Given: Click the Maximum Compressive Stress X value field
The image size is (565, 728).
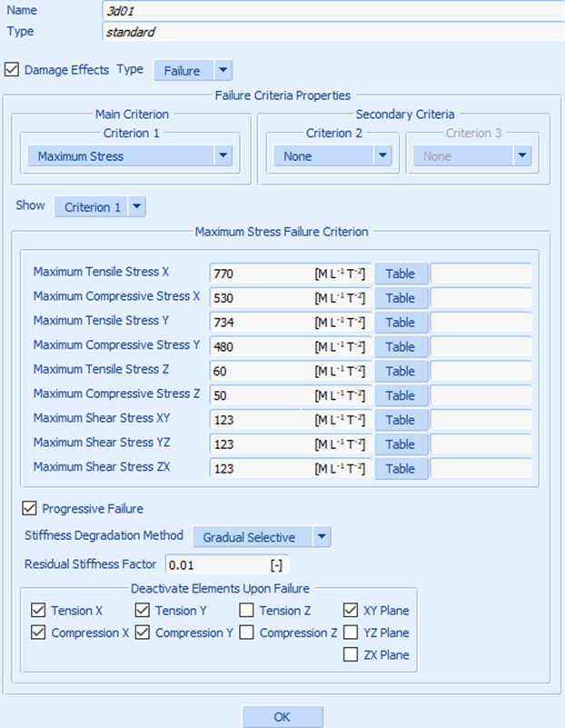Looking at the screenshot, I should point(260,297).
